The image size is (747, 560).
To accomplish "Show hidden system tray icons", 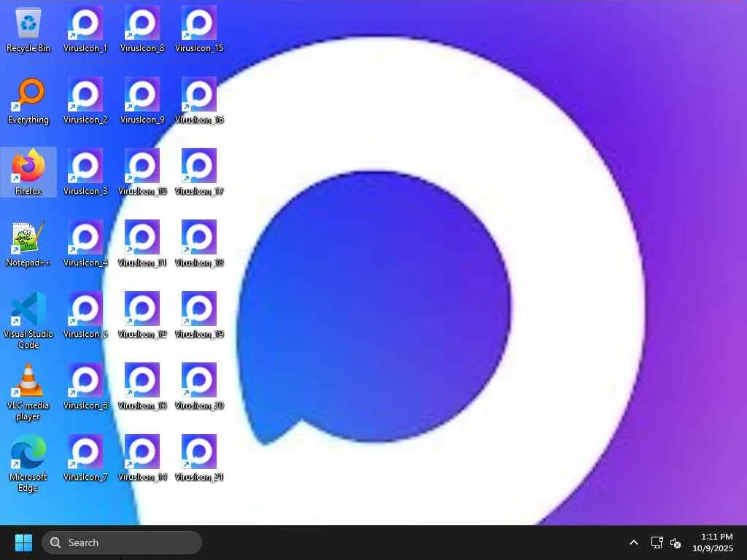I will (x=634, y=542).
